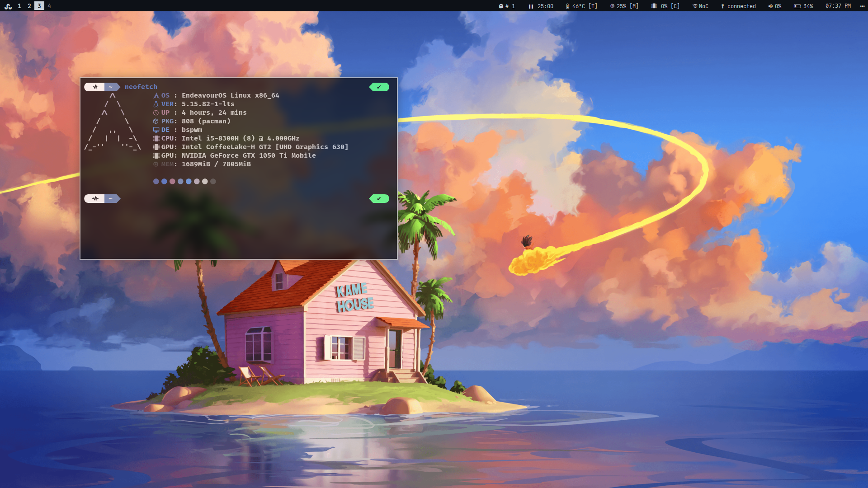This screenshot has height=488, width=868.
Task: Click the 'NVIDIA GeForce GTX 1050 Ti Mobile' text
Action: 249,155
